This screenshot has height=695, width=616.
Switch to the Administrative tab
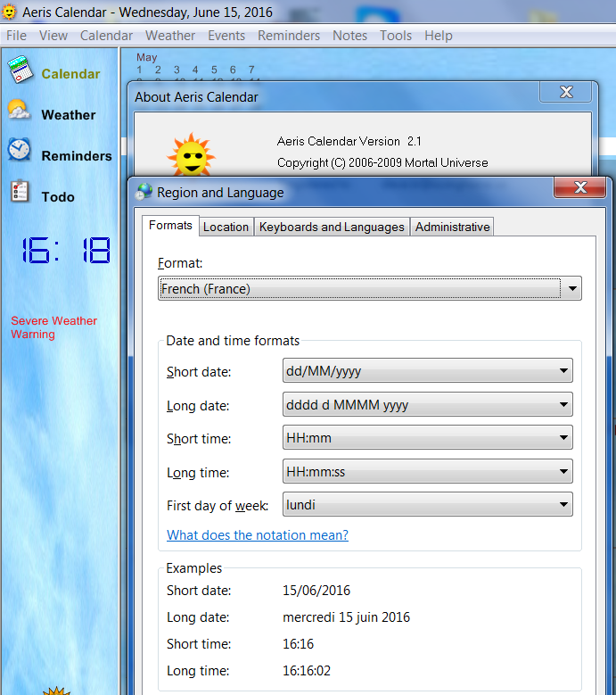pyautogui.click(x=452, y=227)
